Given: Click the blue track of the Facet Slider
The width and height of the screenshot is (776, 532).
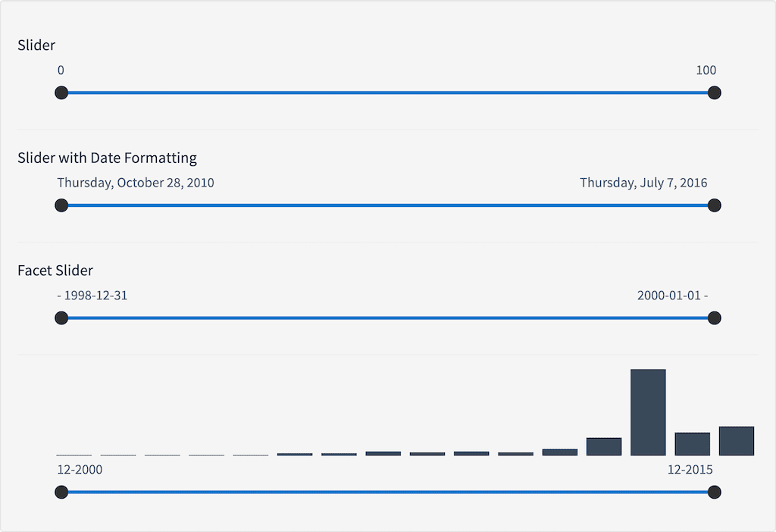Looking at the screenshot, I should click(386, 318).
